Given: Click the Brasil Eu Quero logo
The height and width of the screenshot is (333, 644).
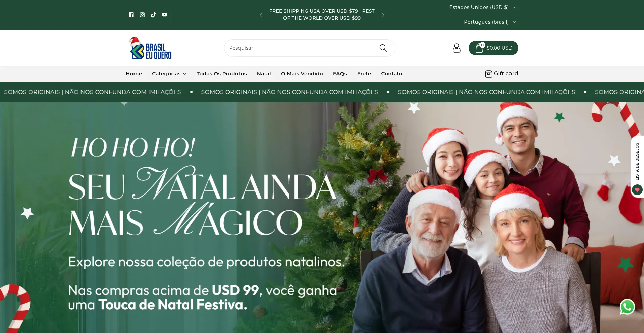Looking at the screenshot, I should click(x=150, y=48).
